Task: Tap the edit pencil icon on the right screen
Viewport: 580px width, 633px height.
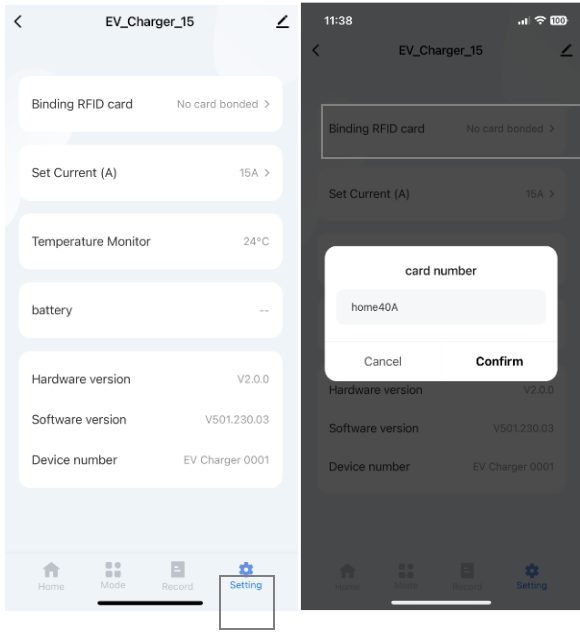Action: point(567,50)
